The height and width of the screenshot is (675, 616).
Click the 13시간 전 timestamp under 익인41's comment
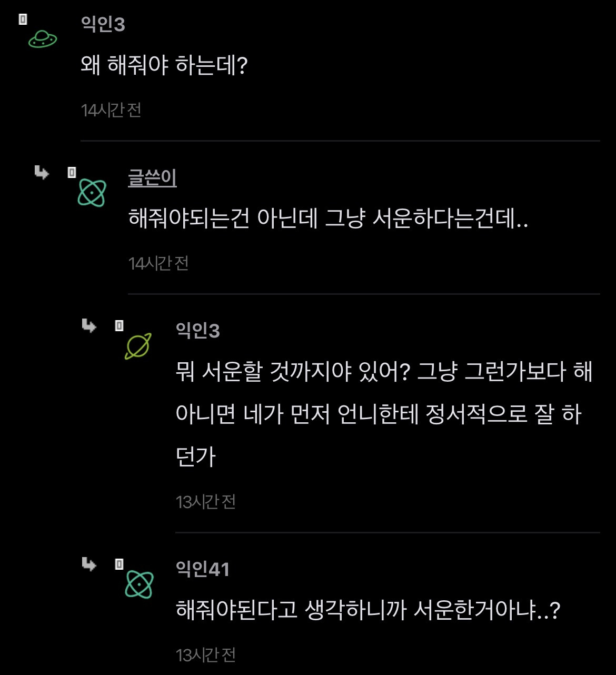pyautogui.click(x=206, y=655)
